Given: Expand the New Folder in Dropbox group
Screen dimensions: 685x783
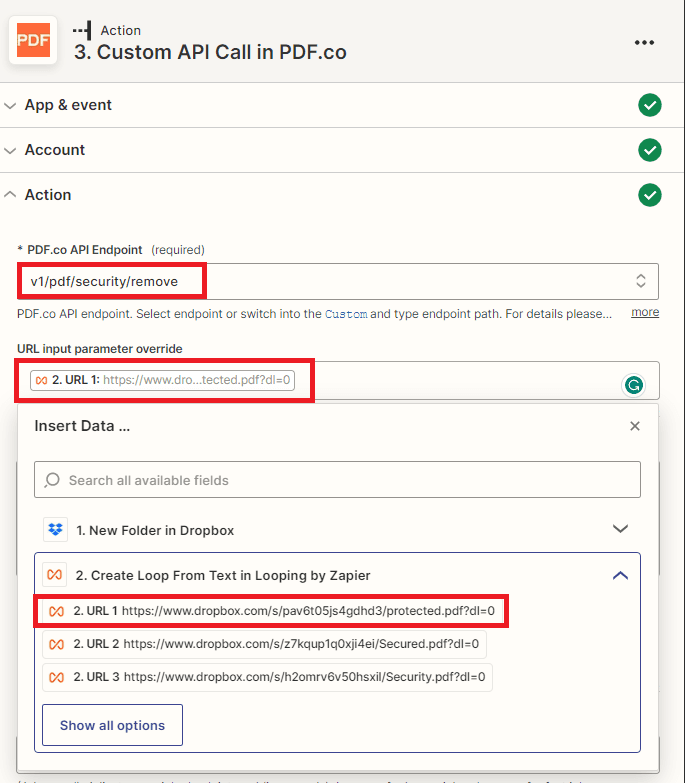Looking at the screenshot, I should tap(620, 529).
